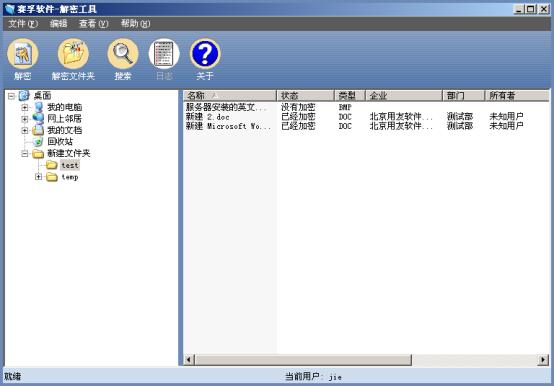554x386 pixels.
Task: Expand the 我的文档 tree node
Action: pyautogui.click(x=25, y=131)
